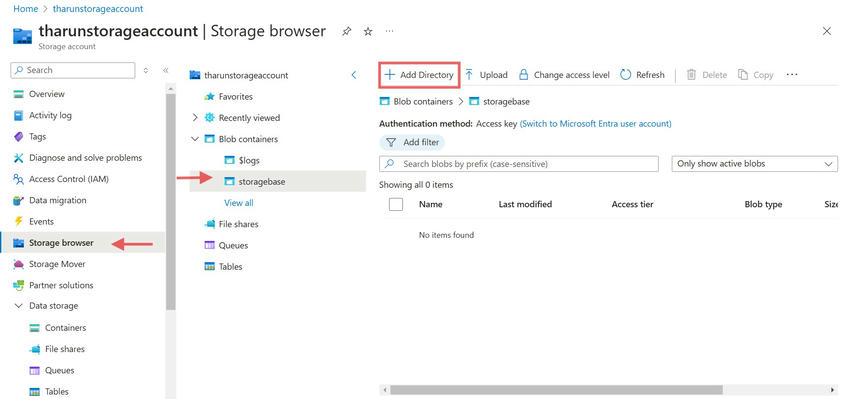Click the Add Directory button
This screenshot has width=850, height=399.
[419, 75]
